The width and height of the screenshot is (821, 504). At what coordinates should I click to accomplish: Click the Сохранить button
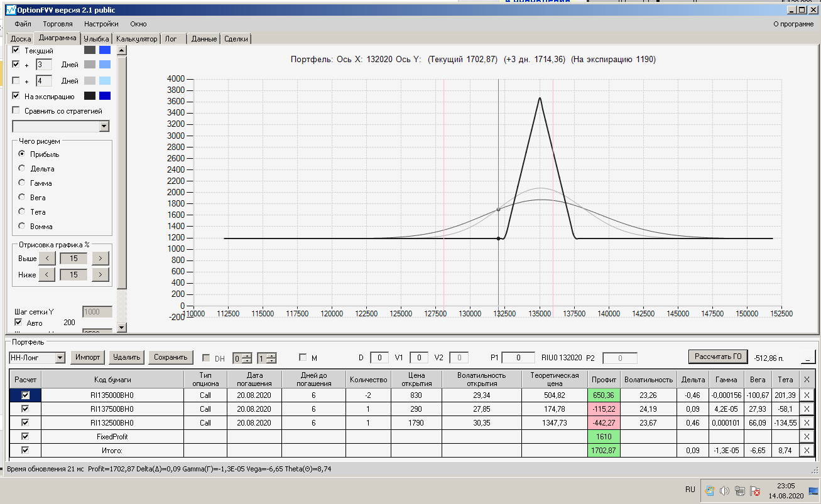tap(170, 357)
